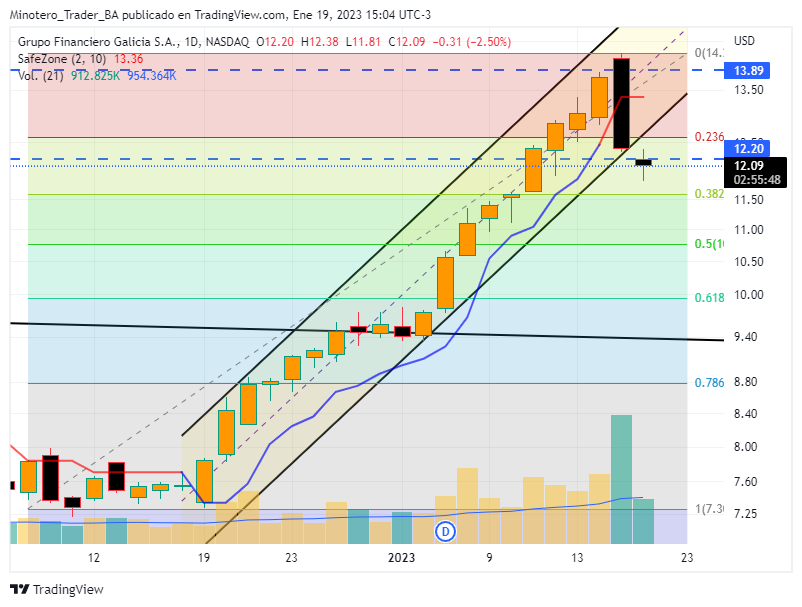The image size is (802, 607).
Task: Click the 9.40 price axis tick
Action: pos(746,337)
